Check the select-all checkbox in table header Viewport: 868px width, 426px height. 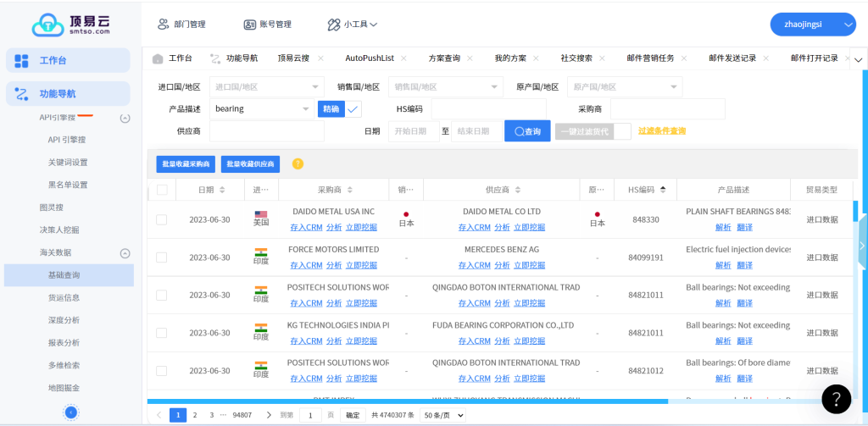162,190
